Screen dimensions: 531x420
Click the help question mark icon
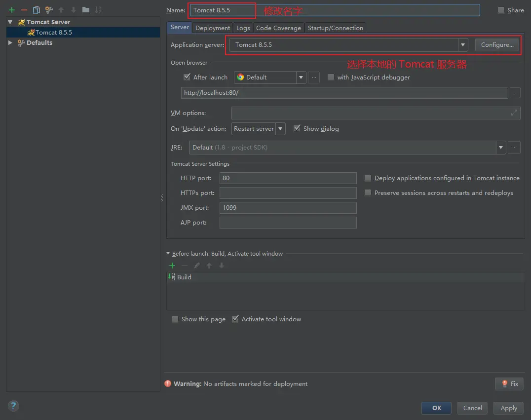click(13, 406)
